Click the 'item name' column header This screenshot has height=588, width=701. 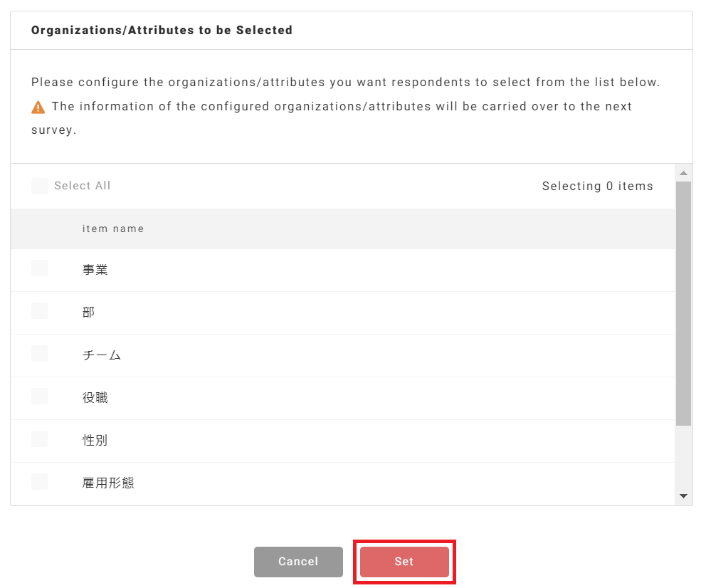pyautogui.click(x=113, y=229)
